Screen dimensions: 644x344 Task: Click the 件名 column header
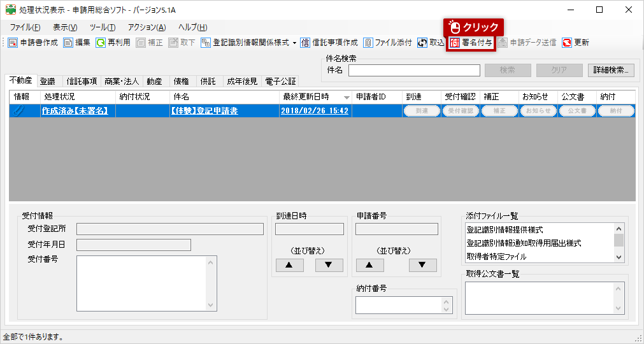pos(224,97)
